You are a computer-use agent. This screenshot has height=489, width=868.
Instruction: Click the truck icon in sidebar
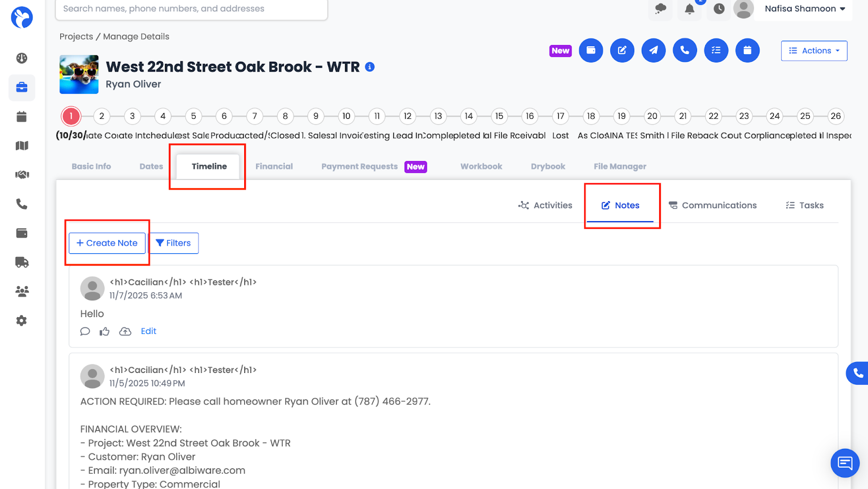pyautogui.click(x=22, y=262)
